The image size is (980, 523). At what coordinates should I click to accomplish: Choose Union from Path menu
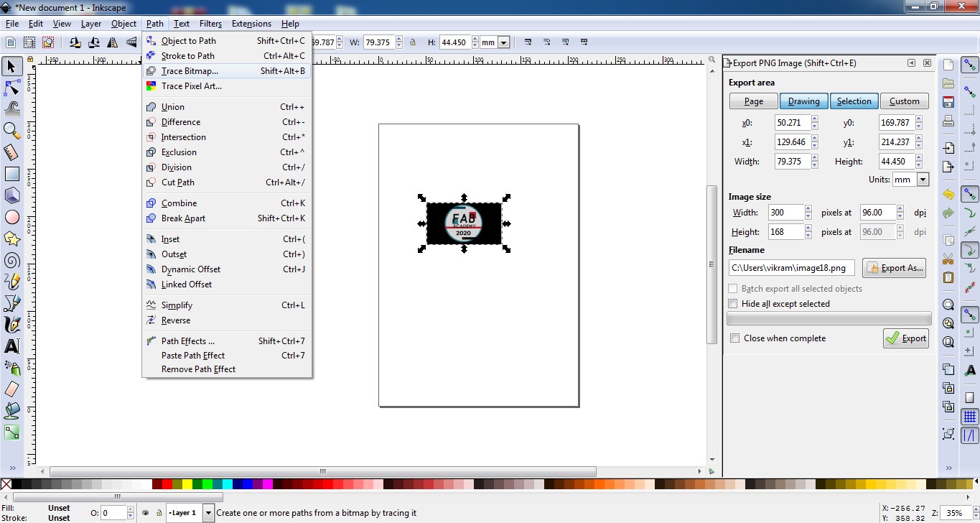(227, 107)
